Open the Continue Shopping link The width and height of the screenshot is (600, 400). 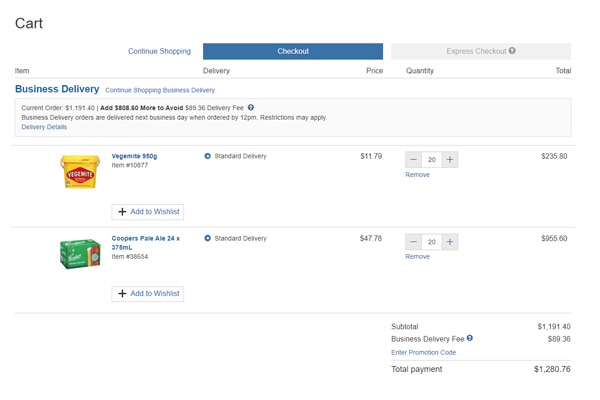[x=159, y=51]
